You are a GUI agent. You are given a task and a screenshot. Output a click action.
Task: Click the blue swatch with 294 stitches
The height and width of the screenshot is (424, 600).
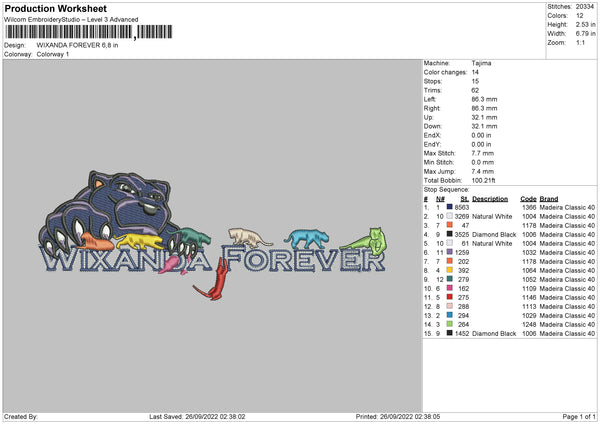(x=449, y=315)
